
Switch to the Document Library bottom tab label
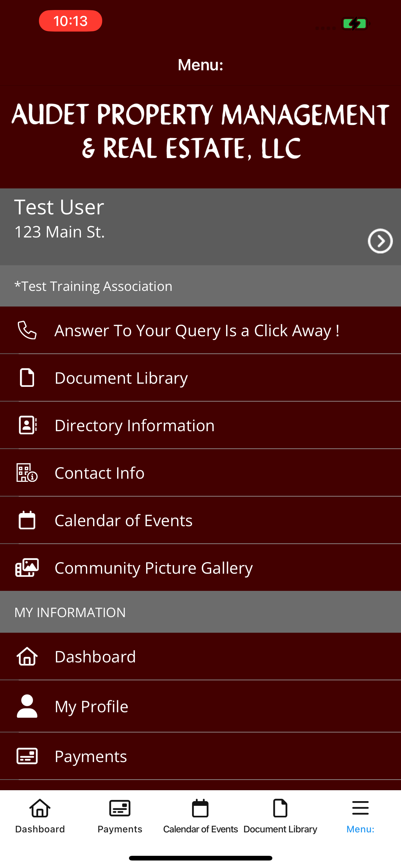280,829
